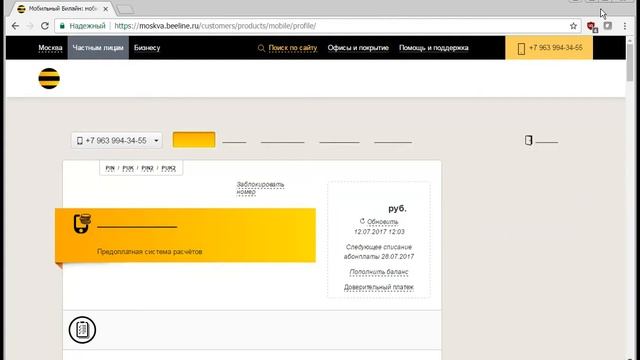Viewport: 640px width, 360px height.
Task: Click the text Следующее списание абонплаты 28.07.2017
Action: tap(379, 252)
